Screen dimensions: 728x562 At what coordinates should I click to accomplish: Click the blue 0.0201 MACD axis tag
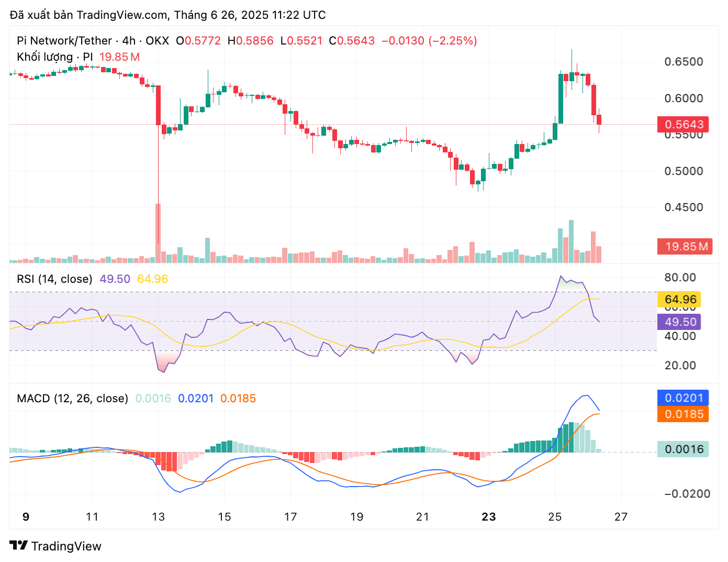(x=683, y=398)
